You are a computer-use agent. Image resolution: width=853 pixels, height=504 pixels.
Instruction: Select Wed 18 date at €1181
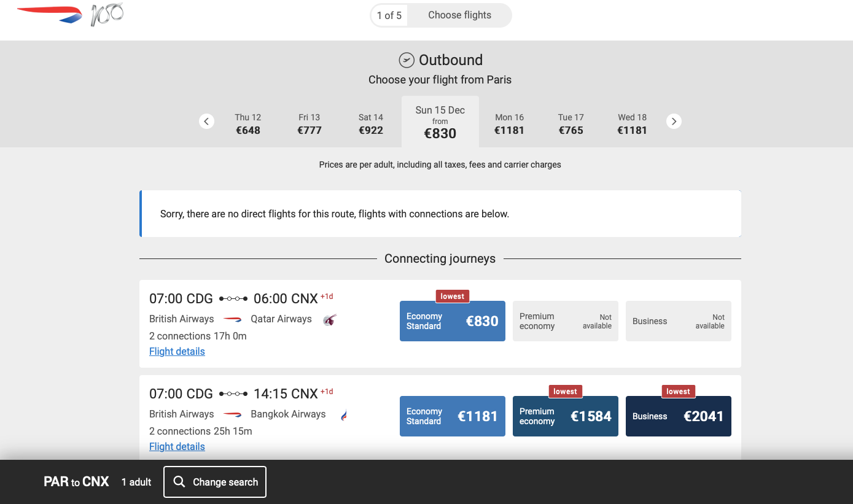pyautogui.click(x=632, y=124)
